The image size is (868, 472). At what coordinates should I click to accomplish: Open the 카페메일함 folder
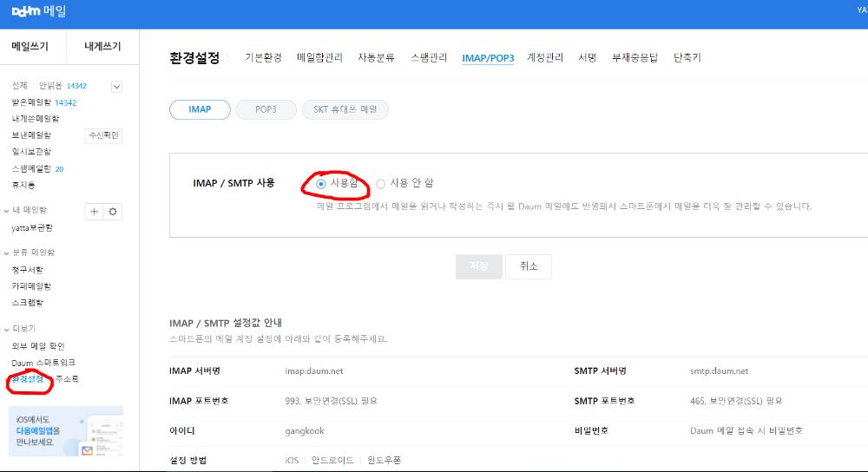pyautogui.click(x=31, y=286)
